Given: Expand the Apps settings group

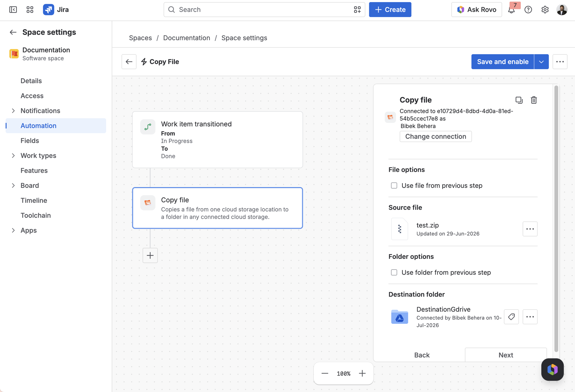Looking at the screenshot, I should (x=13, y=230).
